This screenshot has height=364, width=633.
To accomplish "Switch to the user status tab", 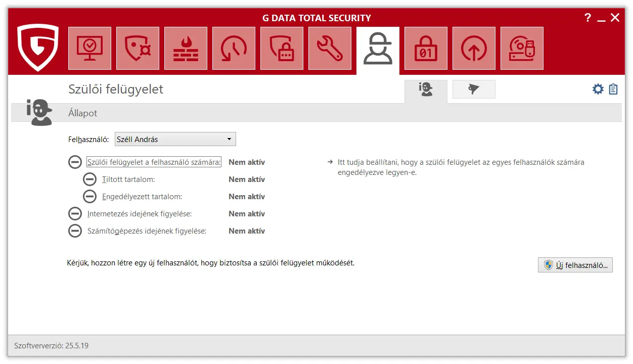I will click(426, 90).
